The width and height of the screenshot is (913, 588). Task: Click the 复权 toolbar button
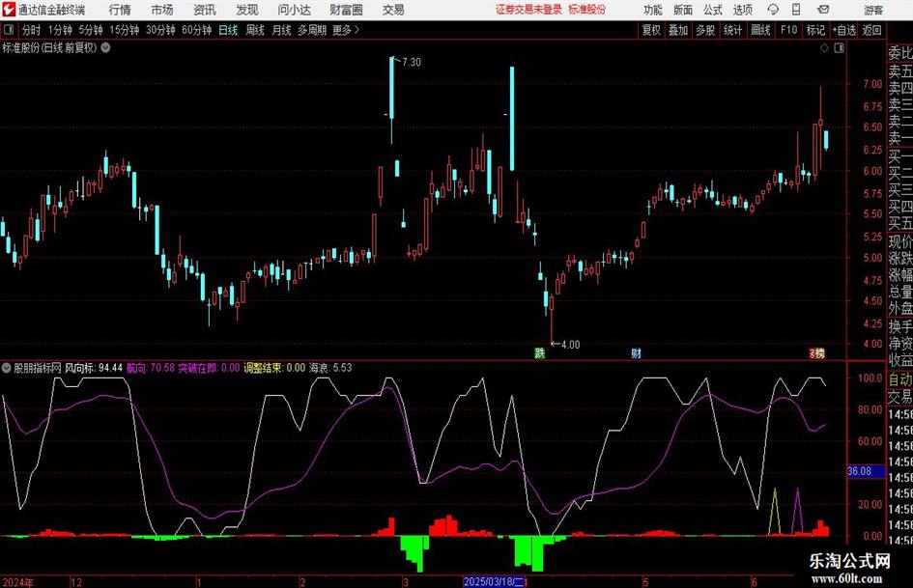pos(651,30)
